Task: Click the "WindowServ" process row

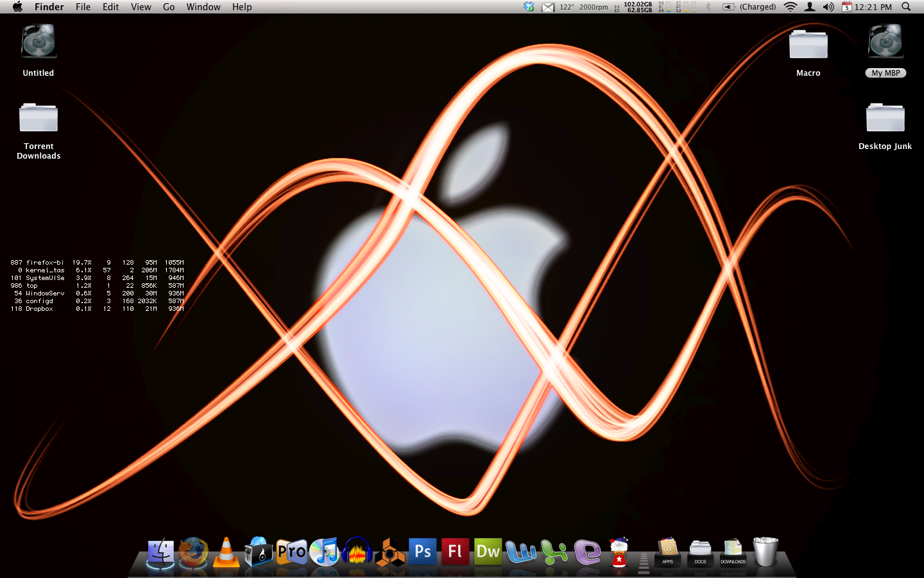Action: click(97, 293)
